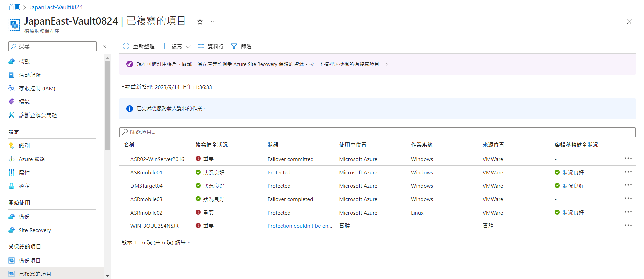The width and height of the screenshot is (644, 279).
Task: Open Protection couldn't be en... link
Action: [300, 226]
